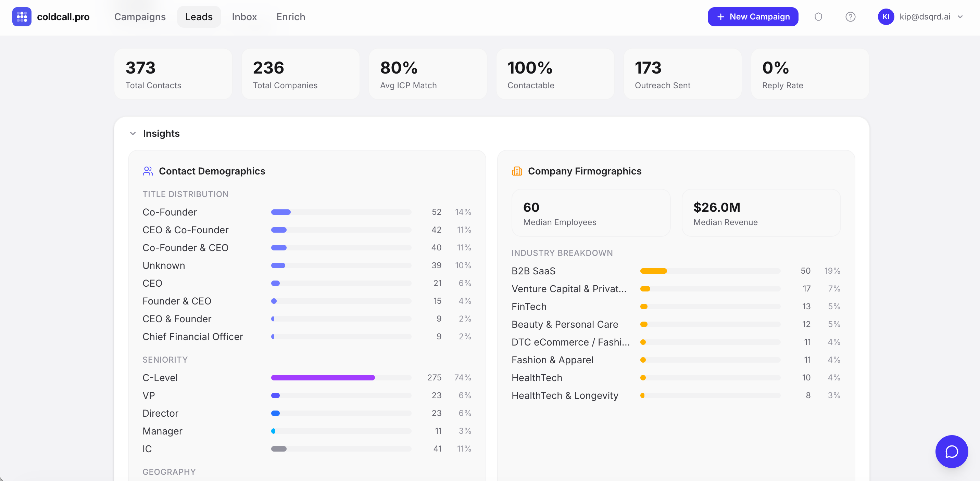Open the chat bubble widget
Viewport: 980px width, 481px height.
[952, 451]
